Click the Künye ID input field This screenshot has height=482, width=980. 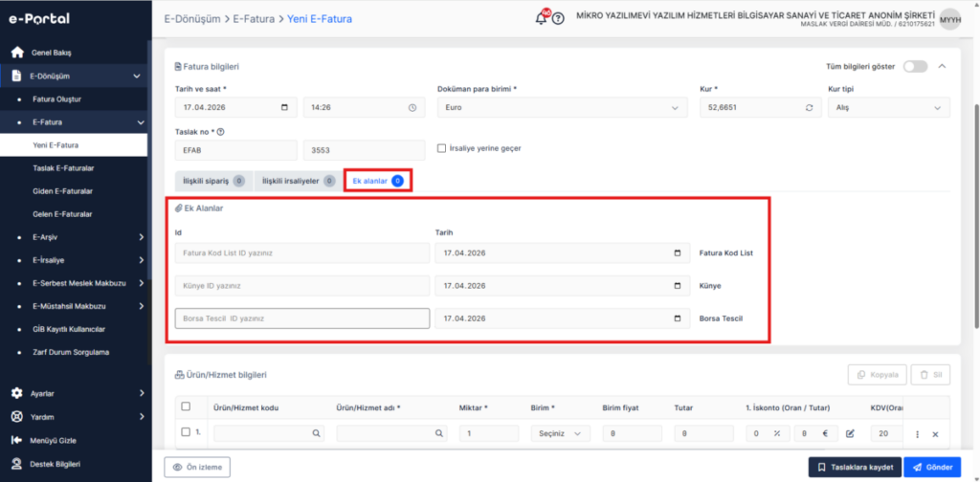302,286
